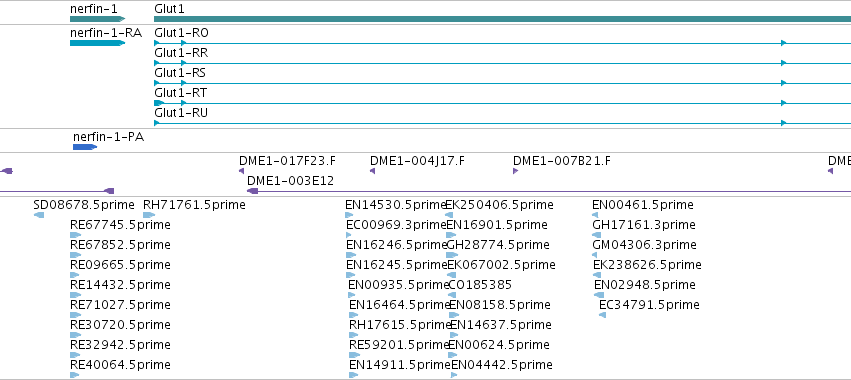Select EST RE59201.5prime

400,345
